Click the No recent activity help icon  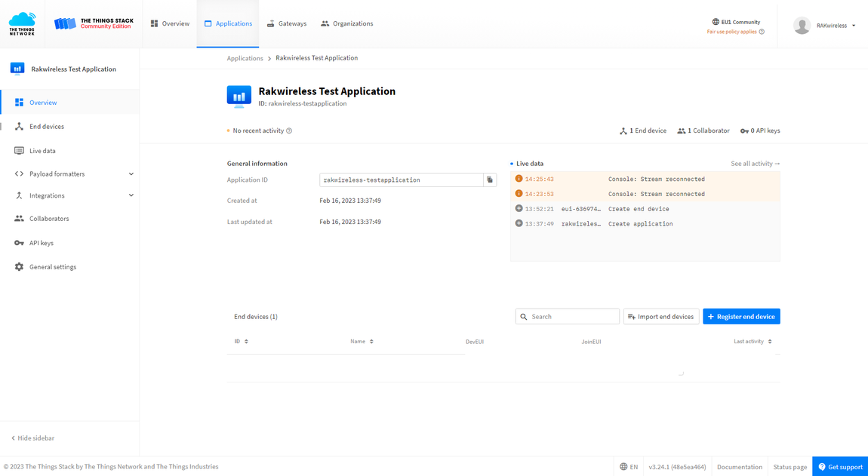(289, 131)
